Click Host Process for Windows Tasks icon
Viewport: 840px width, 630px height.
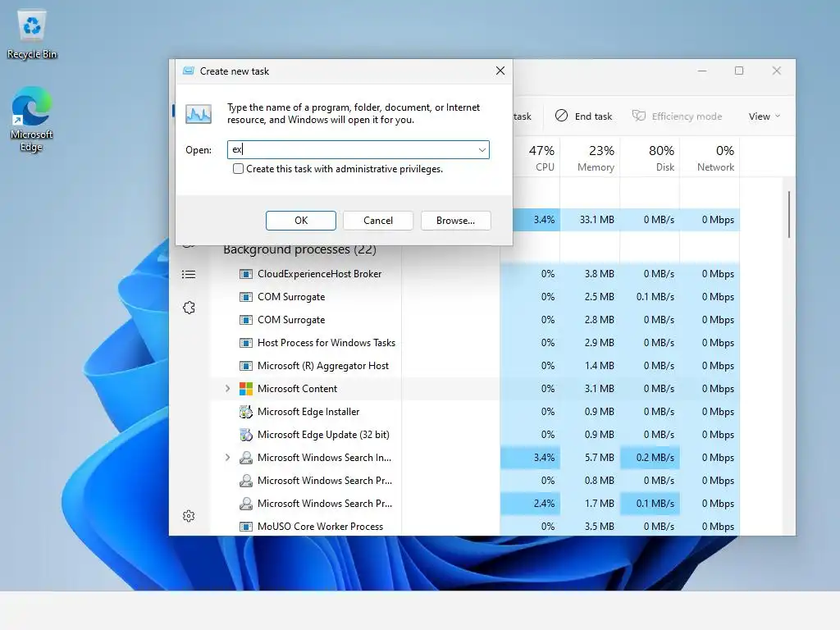246,343
